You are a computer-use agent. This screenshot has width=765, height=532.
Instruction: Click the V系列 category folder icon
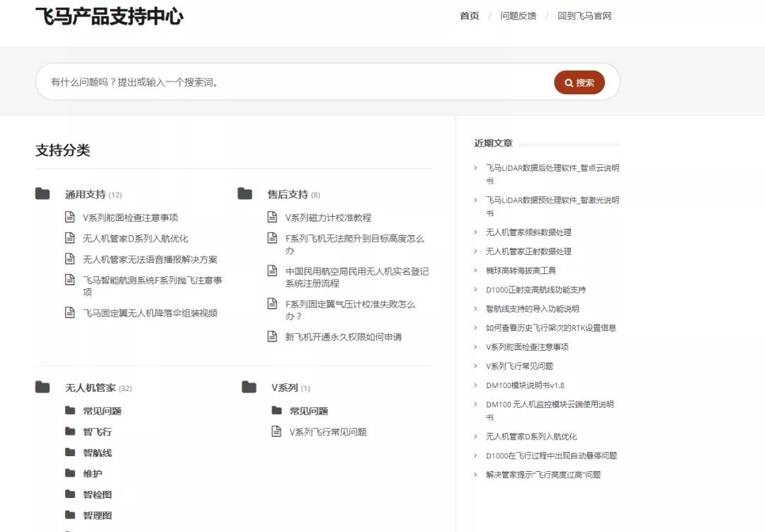point(249,387)
